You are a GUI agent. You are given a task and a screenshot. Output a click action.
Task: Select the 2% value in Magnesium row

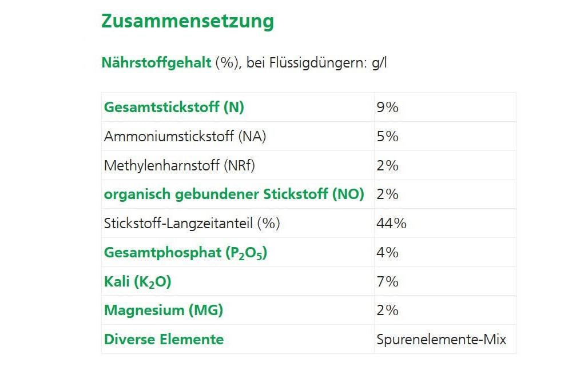click(x=387, y=311)
